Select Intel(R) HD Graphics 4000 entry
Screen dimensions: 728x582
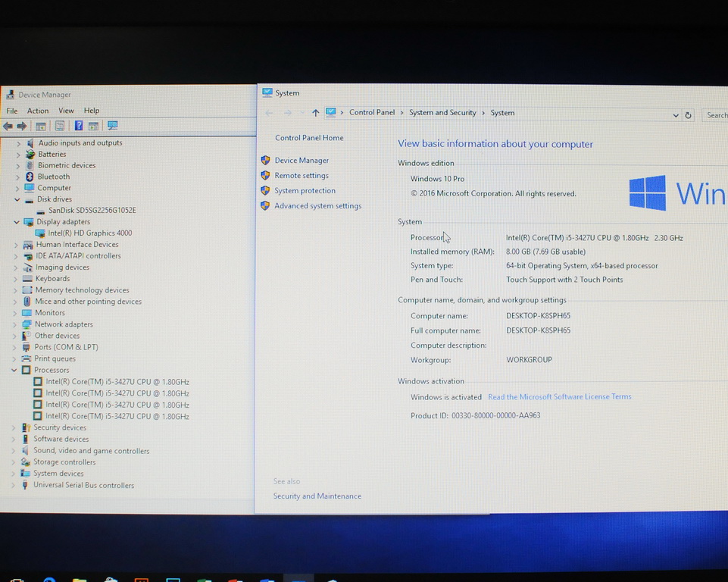(90, 233)
